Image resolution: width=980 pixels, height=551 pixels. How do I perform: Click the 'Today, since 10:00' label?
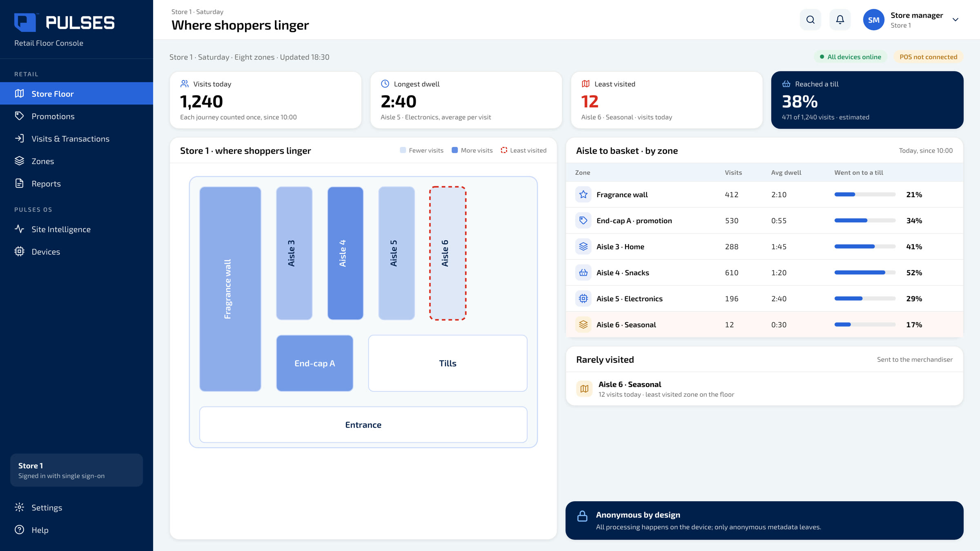pyautogui.click(x=926, y=151)
